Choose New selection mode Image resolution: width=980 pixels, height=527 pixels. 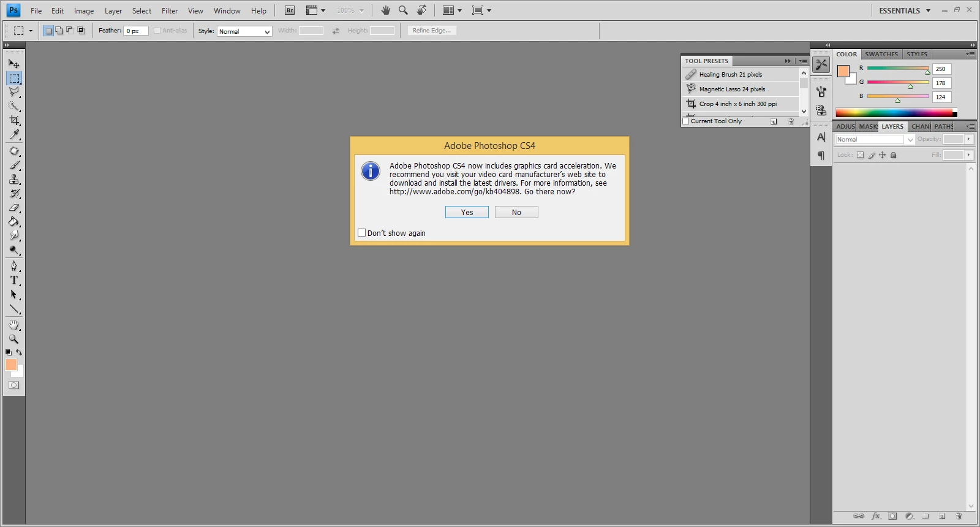coord(48,30)
